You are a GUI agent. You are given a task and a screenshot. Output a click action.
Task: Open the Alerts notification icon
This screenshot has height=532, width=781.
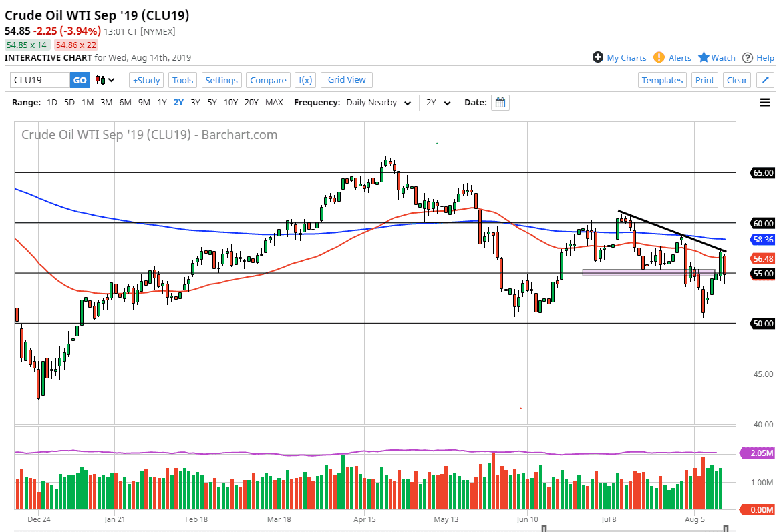click(x=659, y=57)
